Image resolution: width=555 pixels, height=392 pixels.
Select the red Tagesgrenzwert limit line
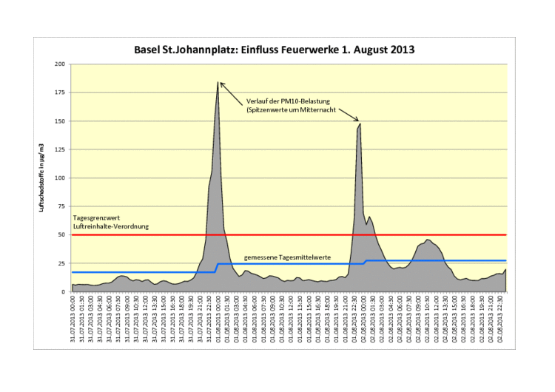point(296,234)
